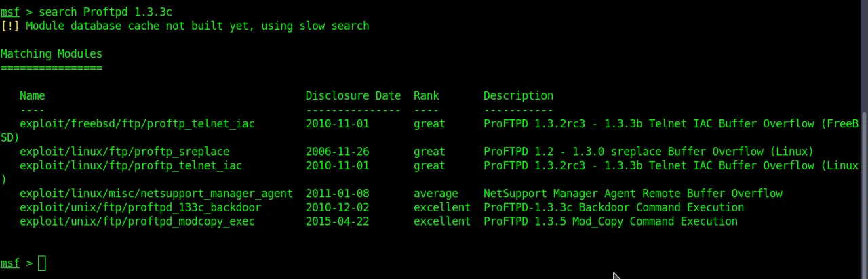The width and height of the screenshot is (868, 279).
Task: Select exploit/unix/ftp/proftpd_133c_backdoor module name
Action: [x=140, y=208]
